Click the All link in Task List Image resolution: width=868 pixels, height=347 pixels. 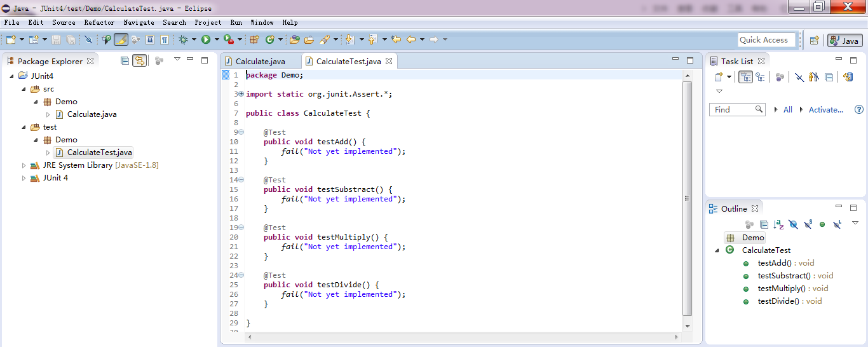click(x=787, y=109)
